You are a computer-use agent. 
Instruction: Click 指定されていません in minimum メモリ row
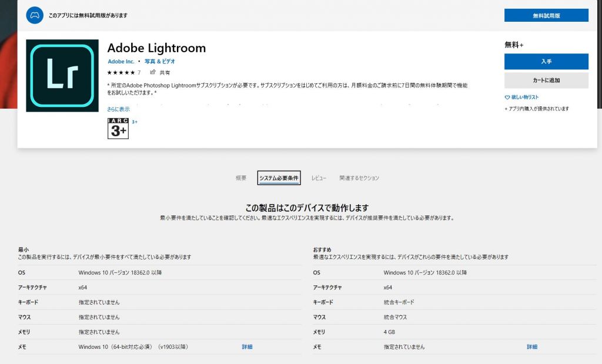click(99, 332)
